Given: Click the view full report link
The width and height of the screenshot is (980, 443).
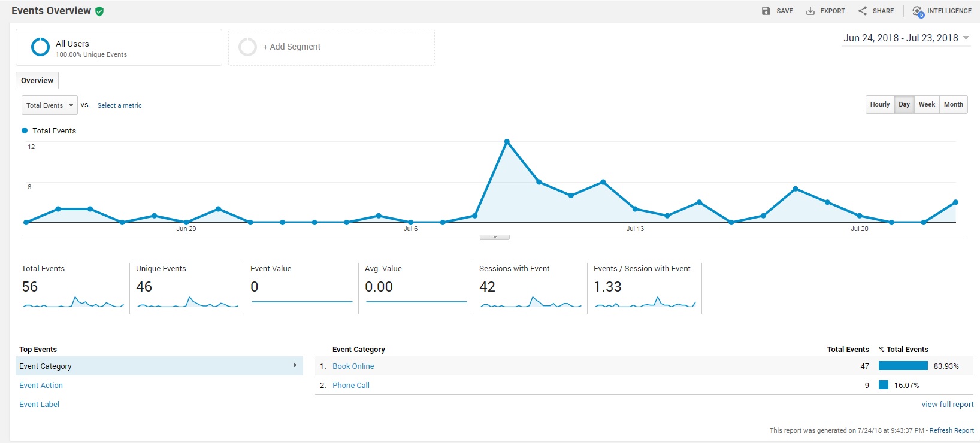Looking at the screenshot, I should click(947, 405).
